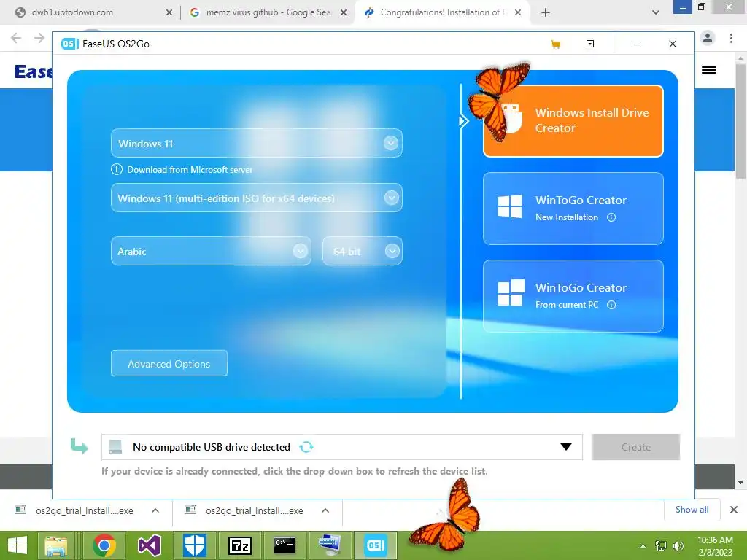Click the network tray icon
Viewport: 747px width, 560px height.
click(661, 546)
